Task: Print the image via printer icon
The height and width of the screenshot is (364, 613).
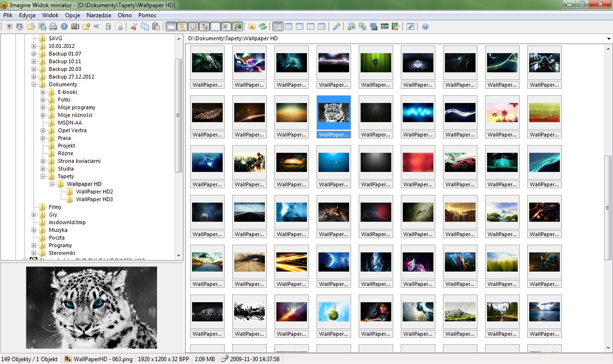Action: (53, 26)
